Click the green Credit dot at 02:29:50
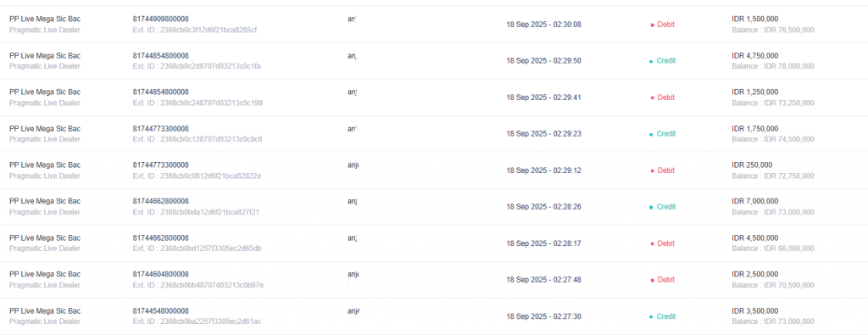This screenshot has height=335, width=868. 651,61
